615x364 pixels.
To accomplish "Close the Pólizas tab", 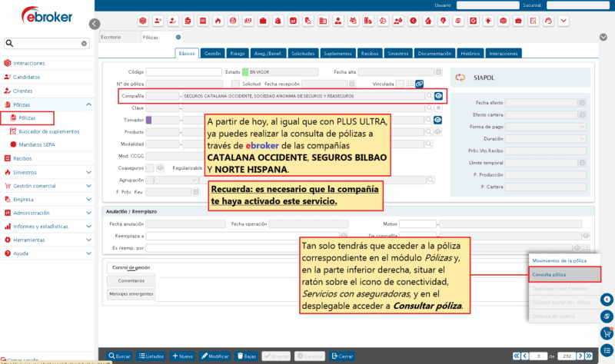I will pyautogui.click(x=178, y=37).
